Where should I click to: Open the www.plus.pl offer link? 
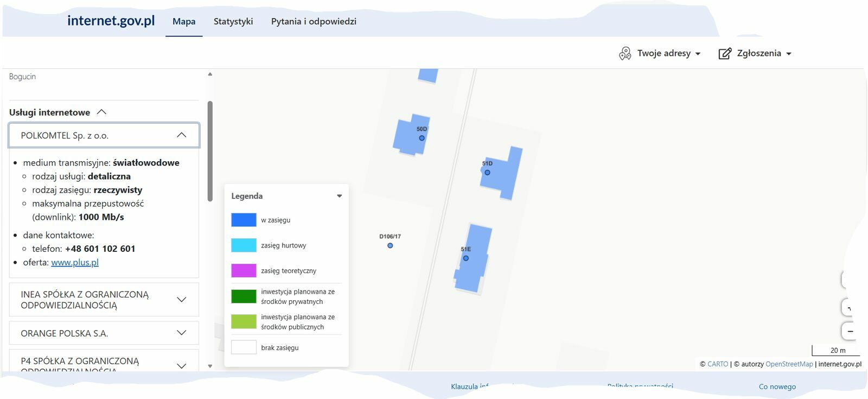point(75,262)
